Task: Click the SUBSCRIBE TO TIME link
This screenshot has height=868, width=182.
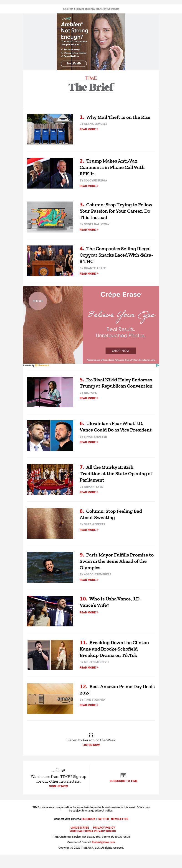Action: (x=124, y=781)
